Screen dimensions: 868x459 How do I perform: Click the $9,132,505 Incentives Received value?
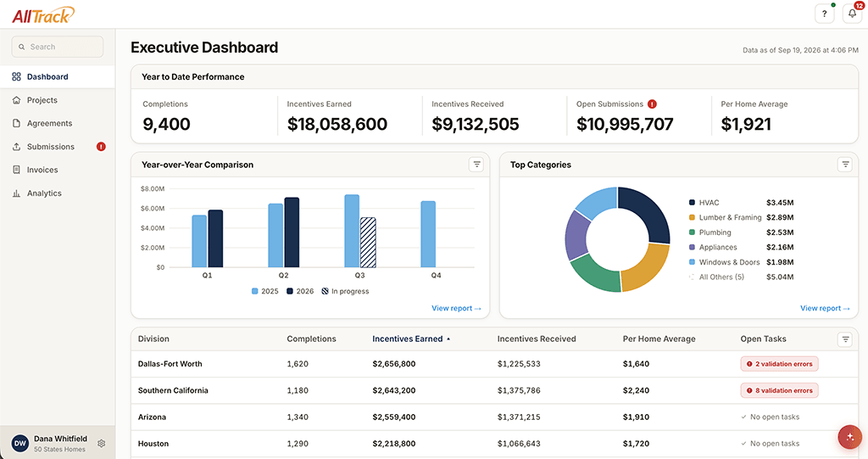click(x=476, y=124)
